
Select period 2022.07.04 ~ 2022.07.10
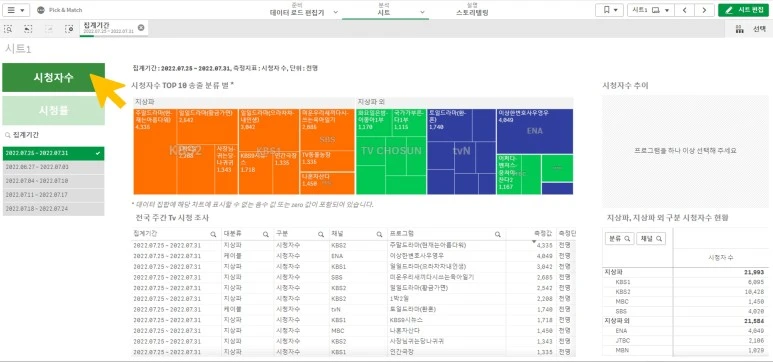point(53,181)
